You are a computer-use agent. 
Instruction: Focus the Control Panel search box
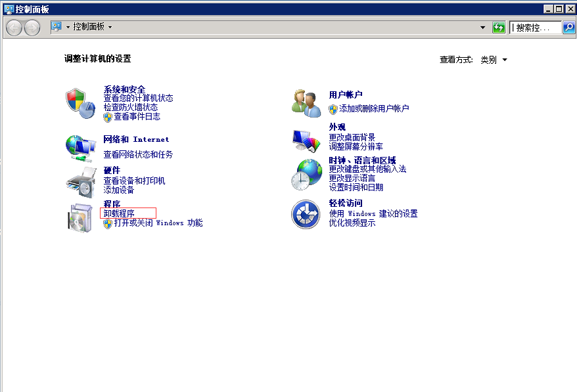535,27
